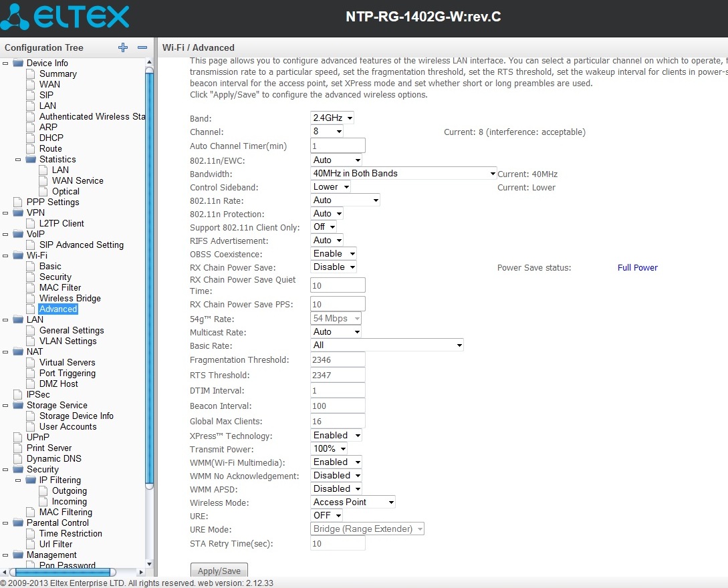Open Transmit Power dropdown

(x=329, y=449)
